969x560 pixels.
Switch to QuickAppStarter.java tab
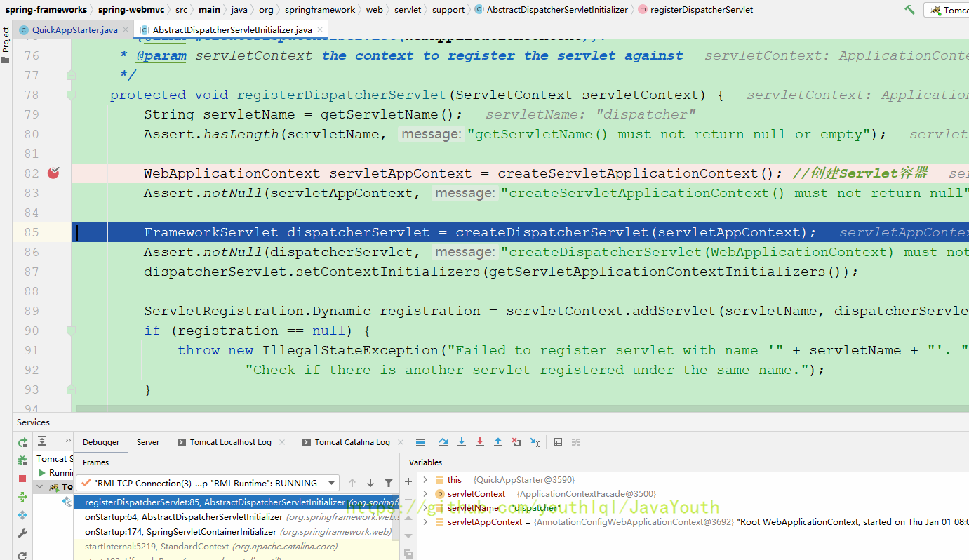[74, 30]
